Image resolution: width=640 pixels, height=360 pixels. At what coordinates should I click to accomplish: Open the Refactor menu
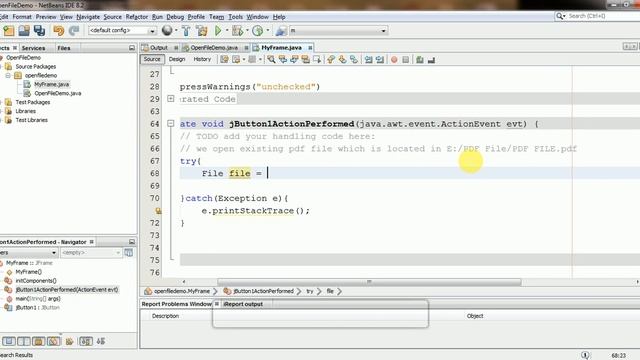(137, 17)
